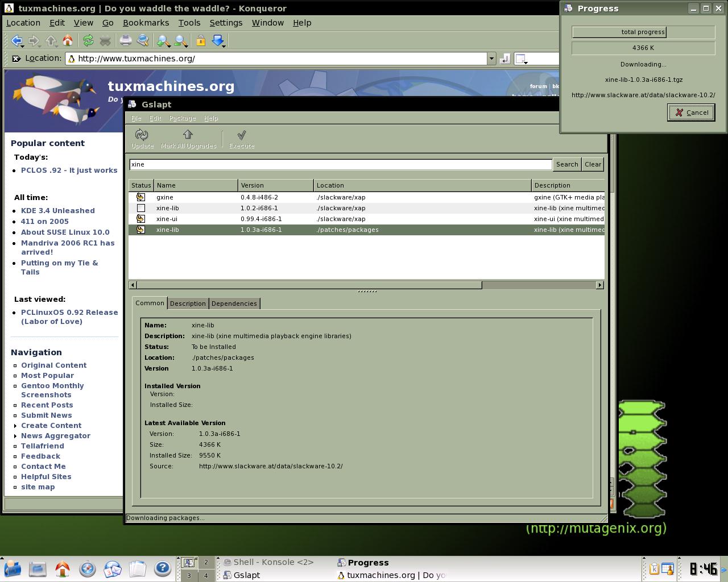Open the help lifesaver icon in the panel
Screen dimensions: 728x582
[163, 568]
